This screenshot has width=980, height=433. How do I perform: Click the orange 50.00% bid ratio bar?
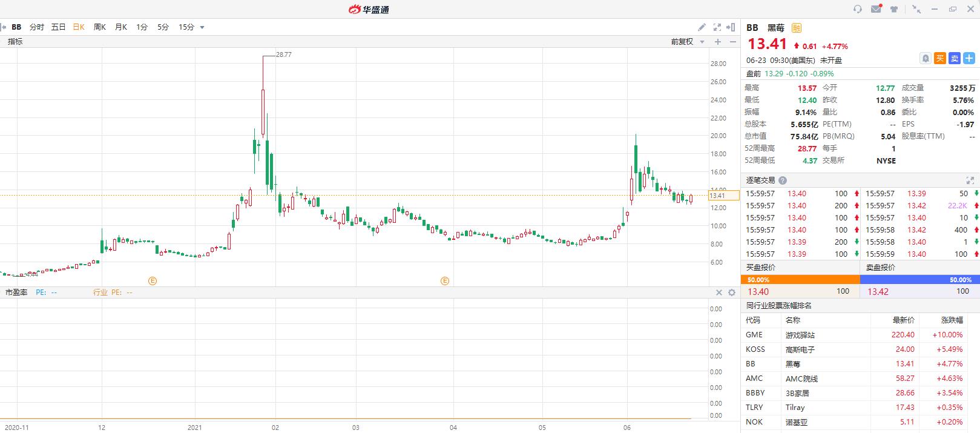click(x=800, y=280)
